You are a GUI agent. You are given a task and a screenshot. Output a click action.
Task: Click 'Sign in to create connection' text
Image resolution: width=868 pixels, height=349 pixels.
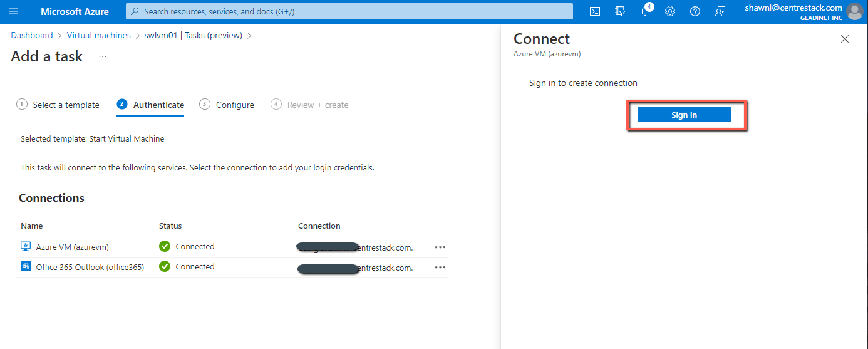tap(583, 83)
